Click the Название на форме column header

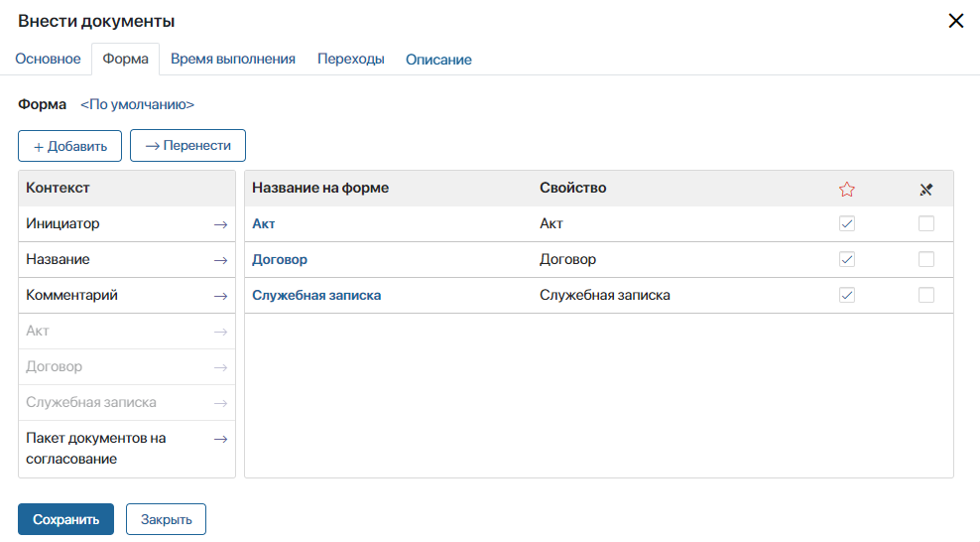[x=320, y=189]
